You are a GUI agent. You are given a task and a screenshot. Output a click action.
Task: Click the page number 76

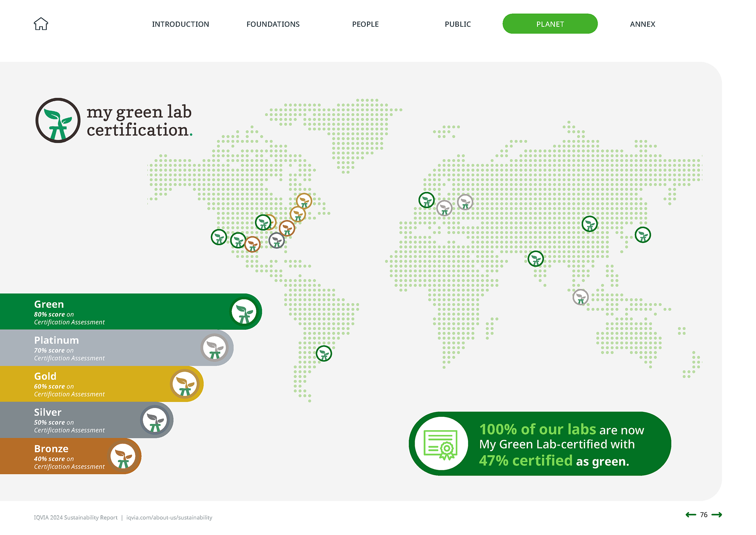click(704, 515)
